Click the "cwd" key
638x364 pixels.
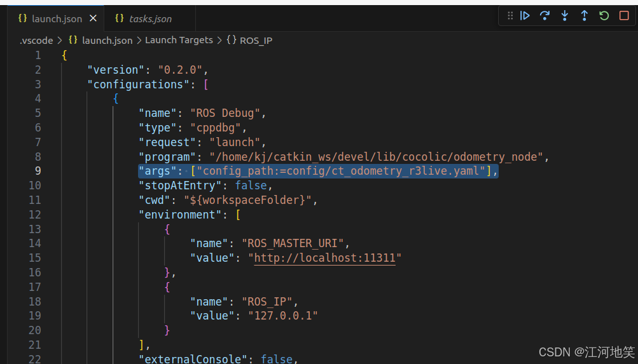[155, 200]
